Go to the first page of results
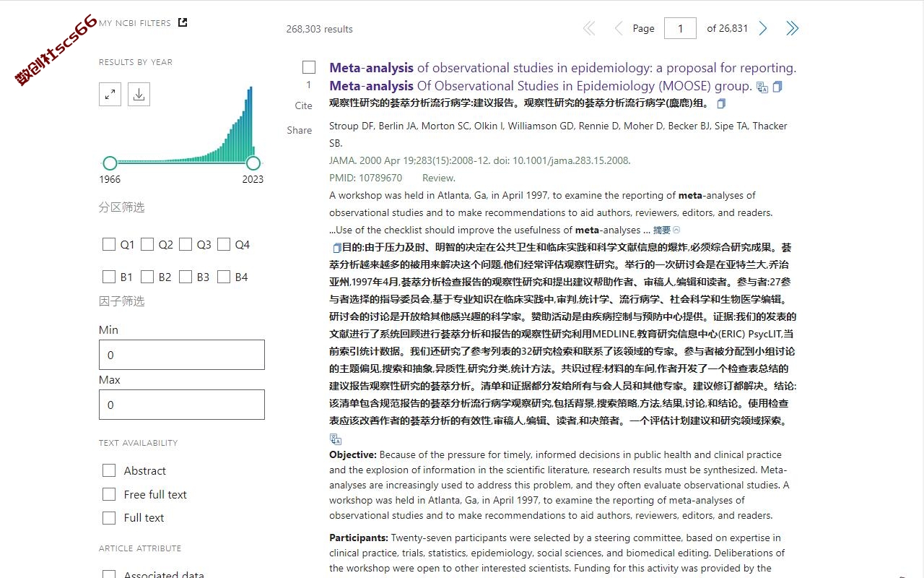 (x=589, y=28)
